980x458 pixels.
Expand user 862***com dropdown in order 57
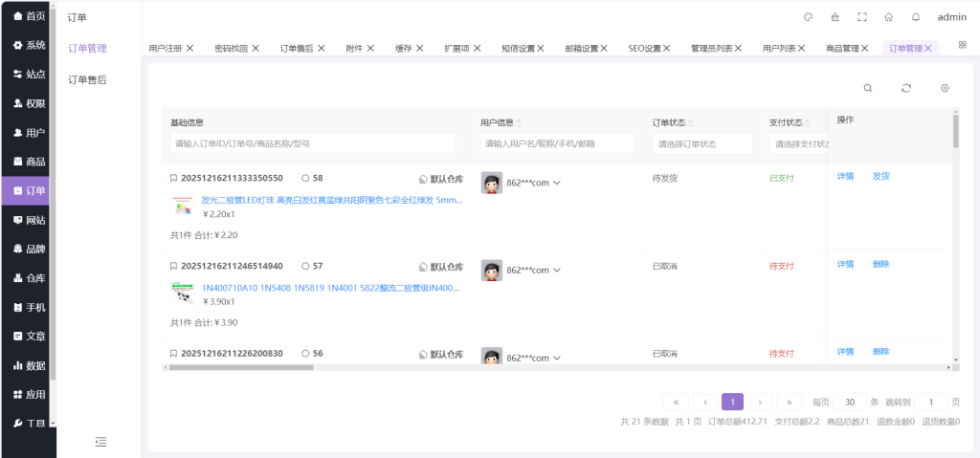(x=556, y=271)
